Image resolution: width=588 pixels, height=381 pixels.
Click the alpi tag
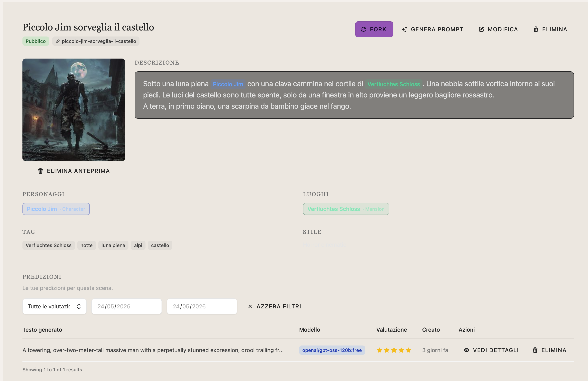138,245
